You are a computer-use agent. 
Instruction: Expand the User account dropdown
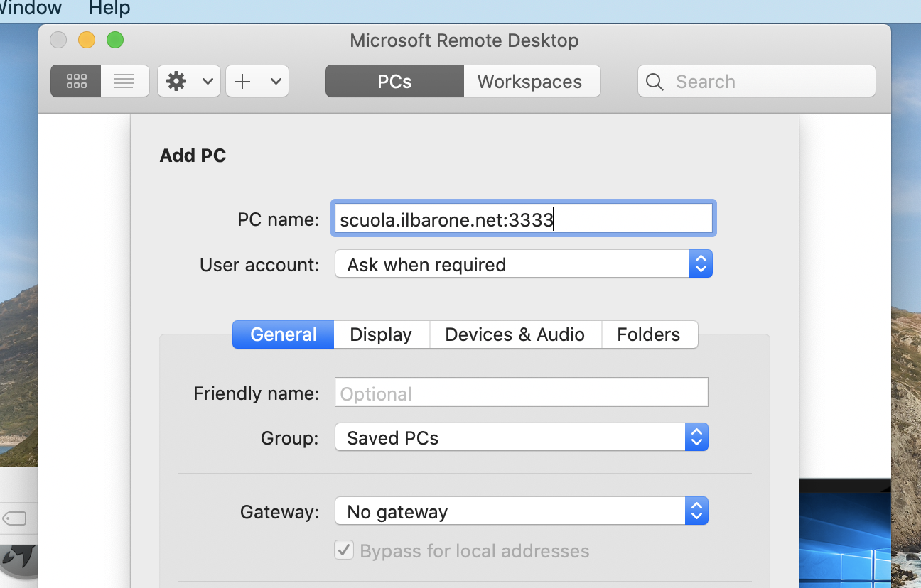523,264
